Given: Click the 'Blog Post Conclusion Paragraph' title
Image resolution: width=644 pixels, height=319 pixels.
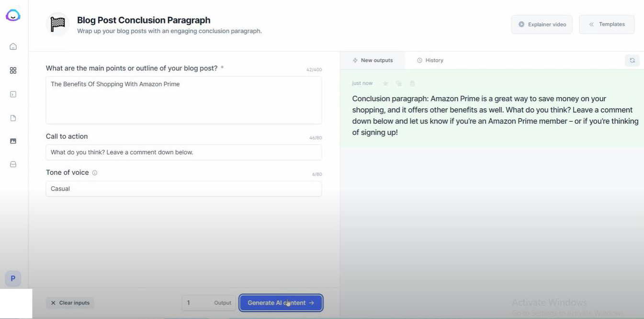Looking at the screenshot, I should coord(144,20).
